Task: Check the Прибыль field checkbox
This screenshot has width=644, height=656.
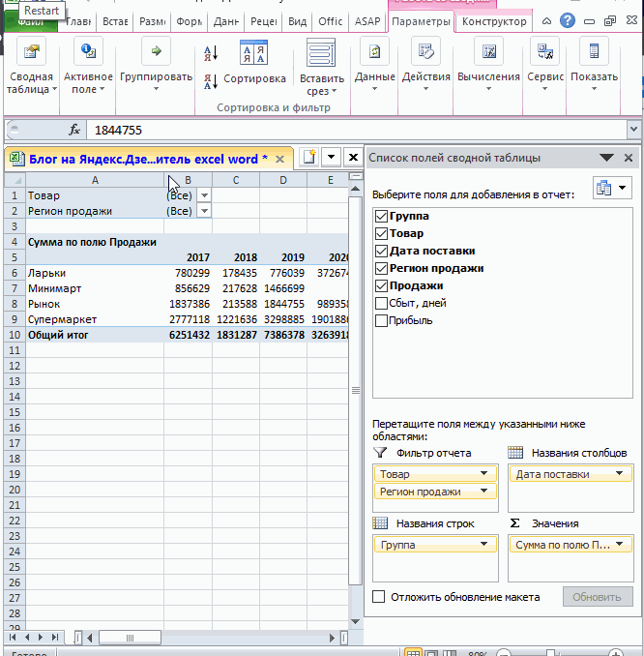Action: [x=381, y=320]
